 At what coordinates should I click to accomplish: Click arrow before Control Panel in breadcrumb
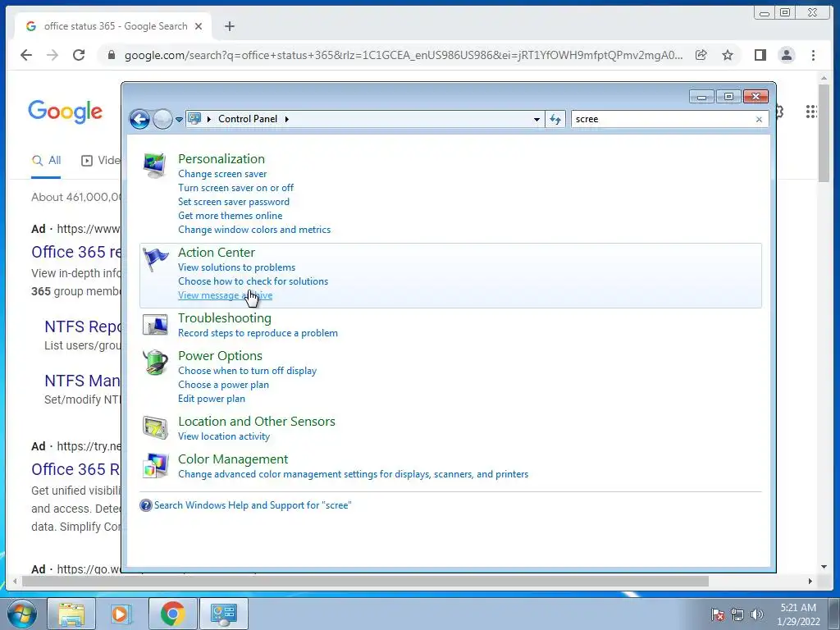click(208, 119)
